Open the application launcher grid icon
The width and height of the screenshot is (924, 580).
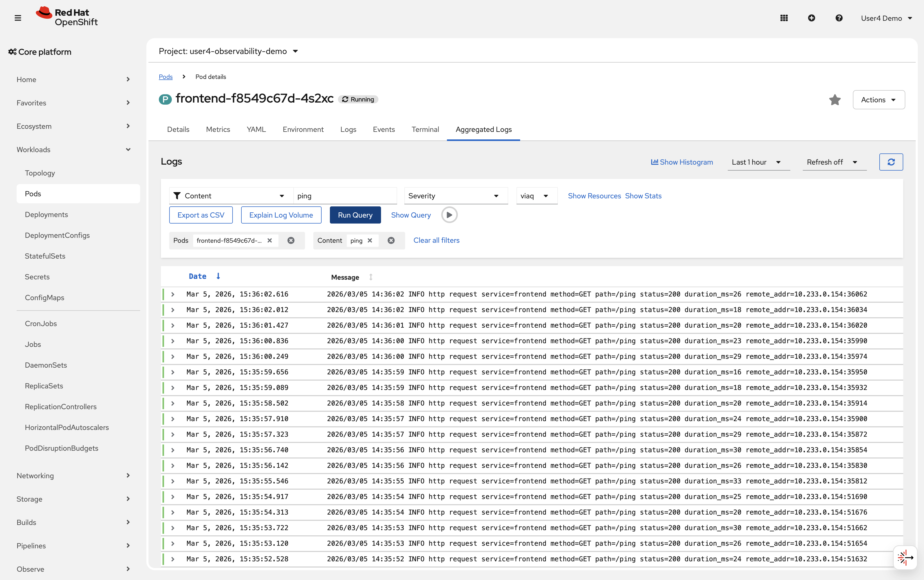[784, 18]
